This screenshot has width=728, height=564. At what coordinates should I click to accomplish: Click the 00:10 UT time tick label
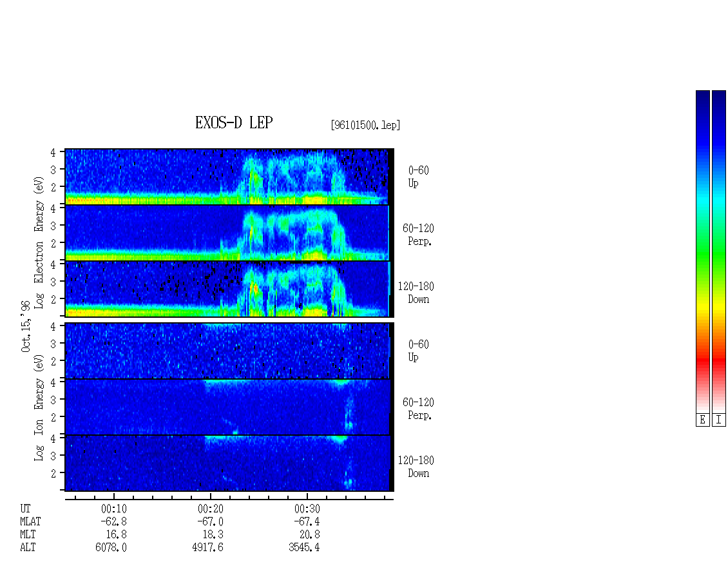[x=114, y=509]
